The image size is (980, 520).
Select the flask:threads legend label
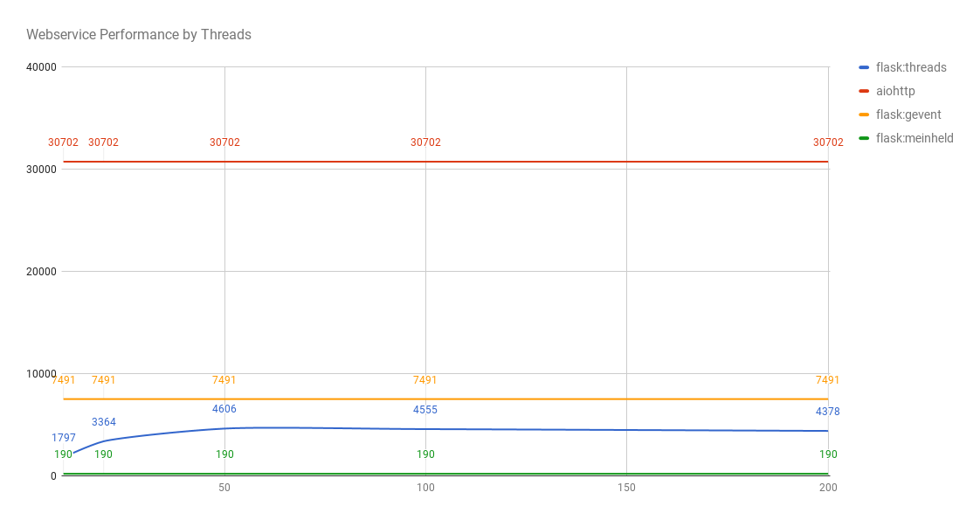(911, 67)
